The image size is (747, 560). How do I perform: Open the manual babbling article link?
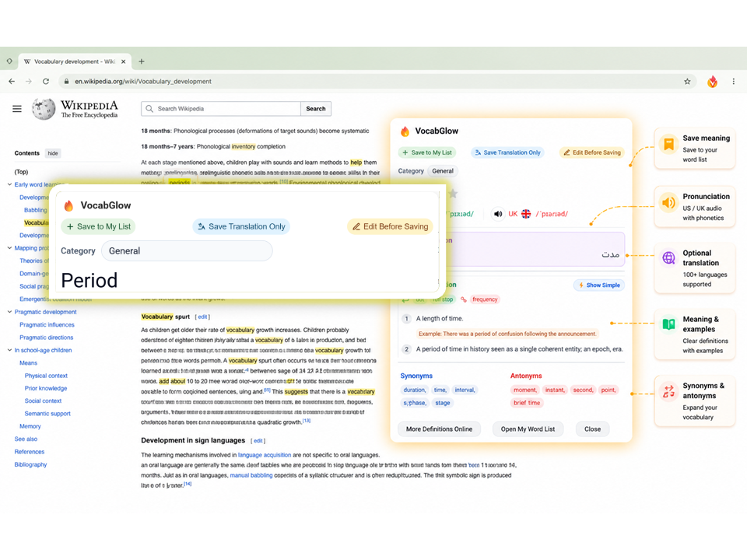251,475
